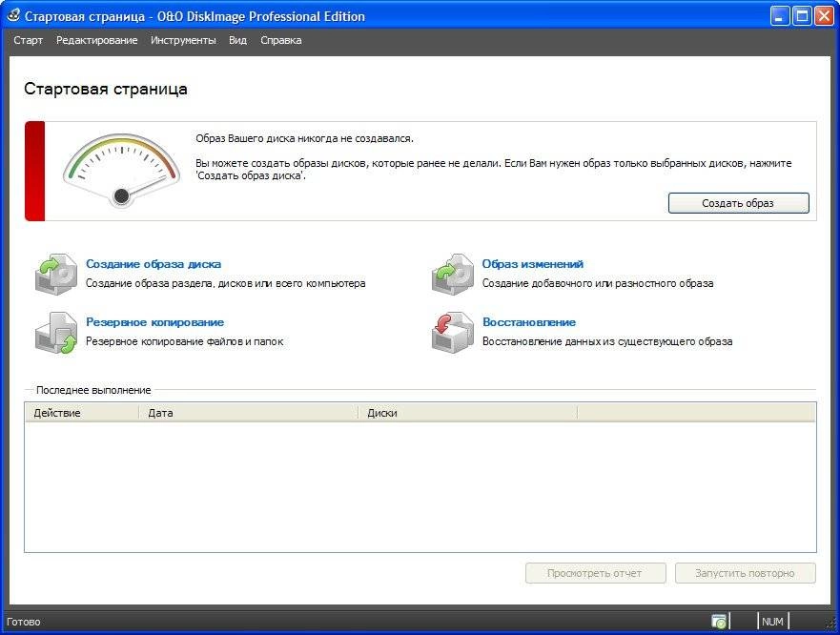This screenshot has height=635, width=840.
Task: Click the incremental image changes icon
Action: tap(453, 274)
